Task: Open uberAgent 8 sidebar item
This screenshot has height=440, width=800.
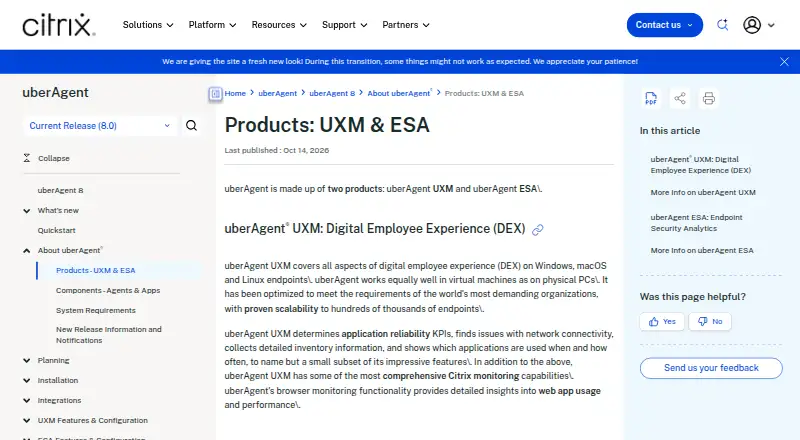Action: click(60, 190)
